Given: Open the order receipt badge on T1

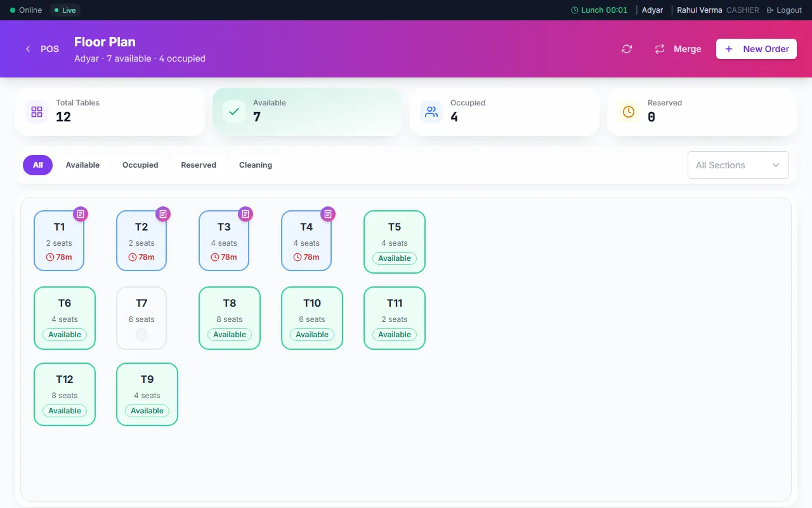Looking at the screenshot, I should (81, 214).
